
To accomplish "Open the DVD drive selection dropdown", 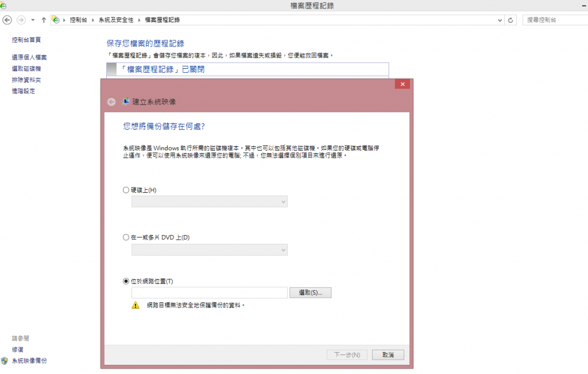I will 209,250.
